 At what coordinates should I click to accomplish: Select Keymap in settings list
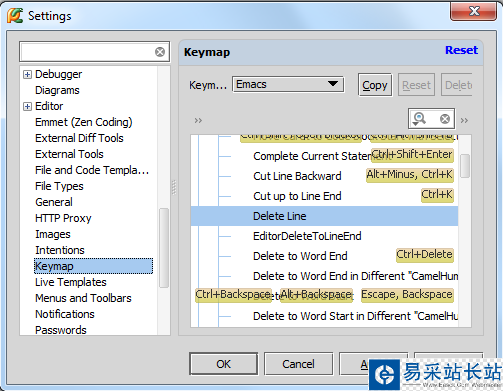coord(93,266)
